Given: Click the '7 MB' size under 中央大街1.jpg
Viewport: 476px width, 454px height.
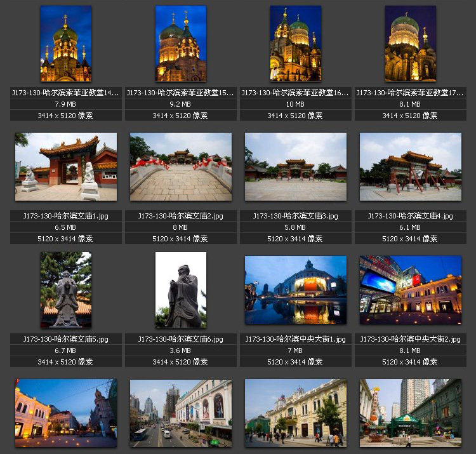Looking at the screenshot, I should (x=295, y=351).
